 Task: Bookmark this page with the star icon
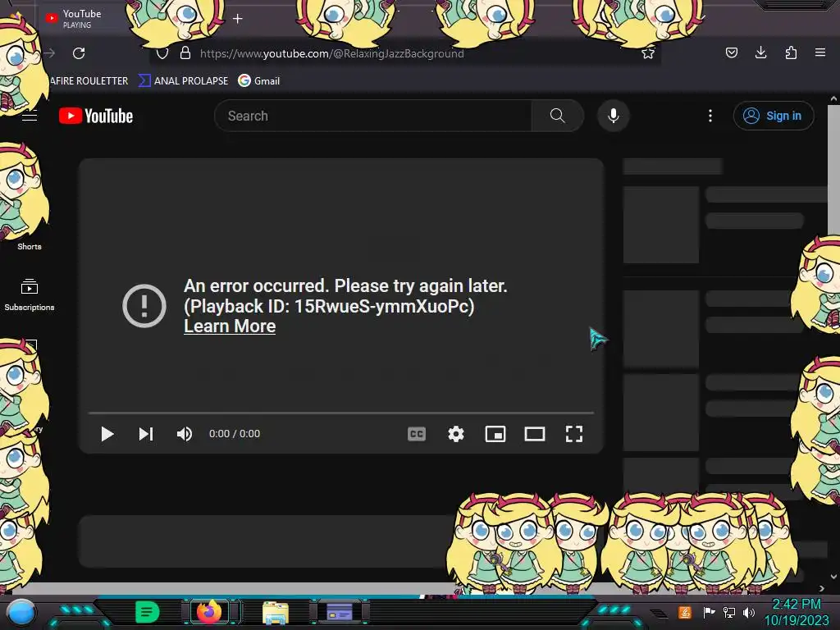point(648,53)
